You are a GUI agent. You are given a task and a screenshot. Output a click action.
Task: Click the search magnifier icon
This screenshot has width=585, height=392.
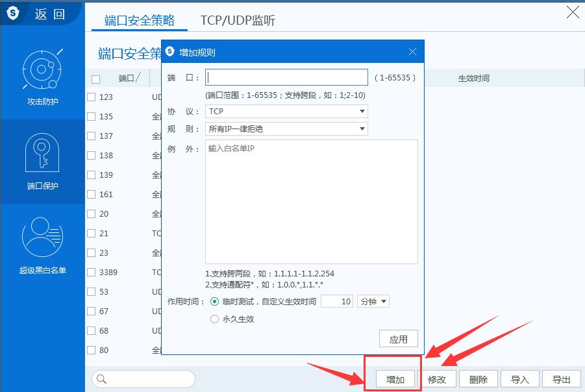point(101,379)
